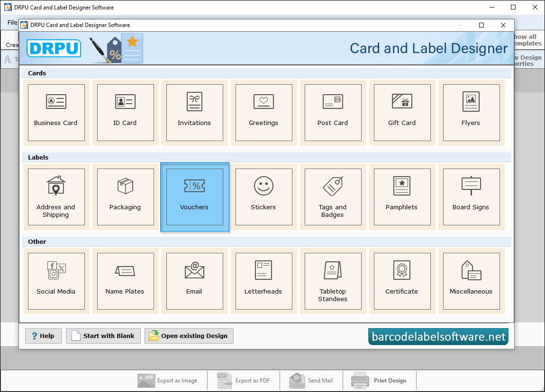This screenshot has height=392, width=545.
Task: Select Address and Shipping labels
Action: [x=56, y=197]
